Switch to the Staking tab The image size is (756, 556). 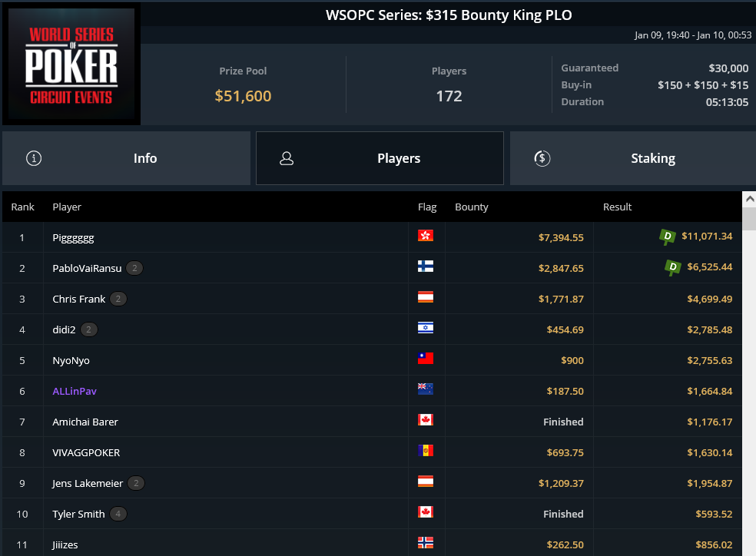coord(632,158)
